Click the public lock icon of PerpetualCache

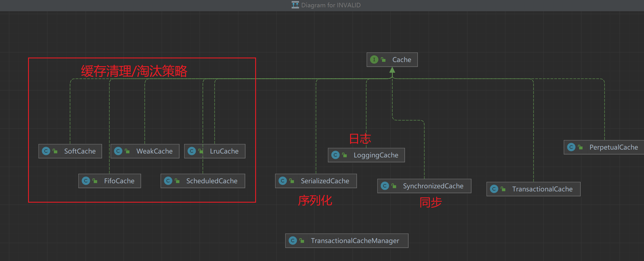click(580, 147)
